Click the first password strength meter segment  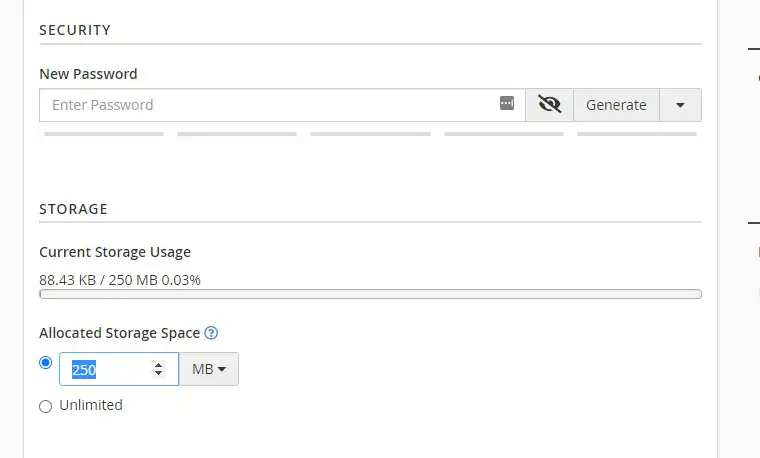[x=104, y=134]
